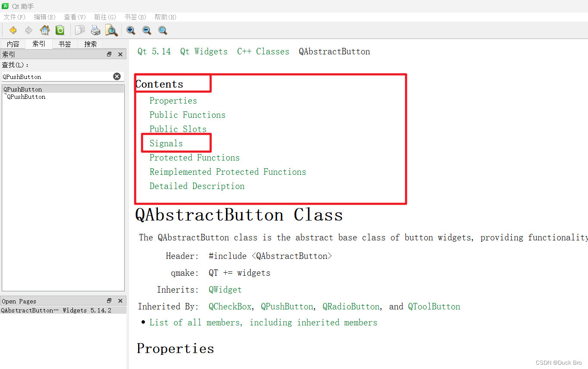Open the QPushButton inherited-by link
Viewport: 588px width, 369px height.
click(x=287, y=306)
